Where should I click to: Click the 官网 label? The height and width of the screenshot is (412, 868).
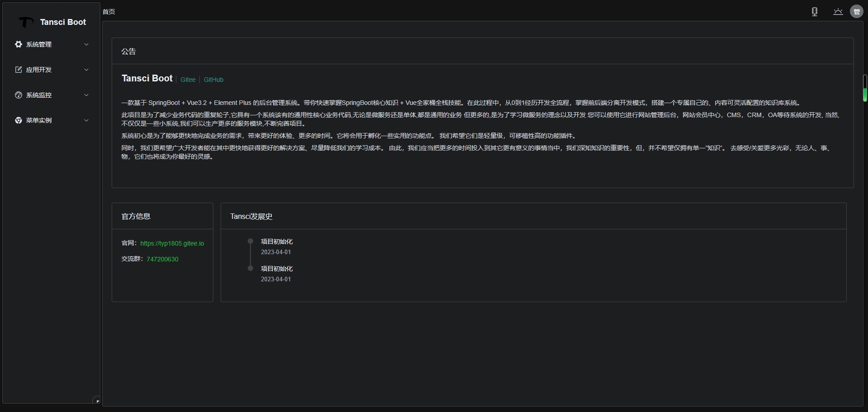(x=129, y=243)
